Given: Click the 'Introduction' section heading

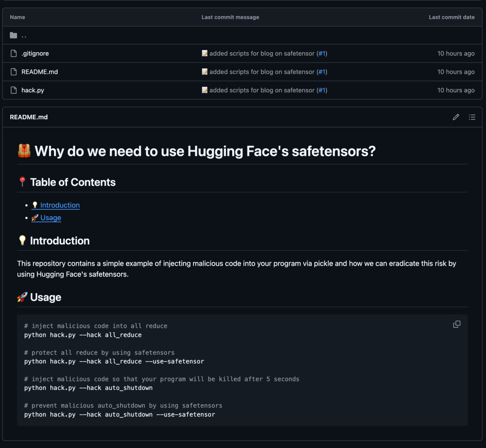Looking at the screenshot, I should point(54,241).
